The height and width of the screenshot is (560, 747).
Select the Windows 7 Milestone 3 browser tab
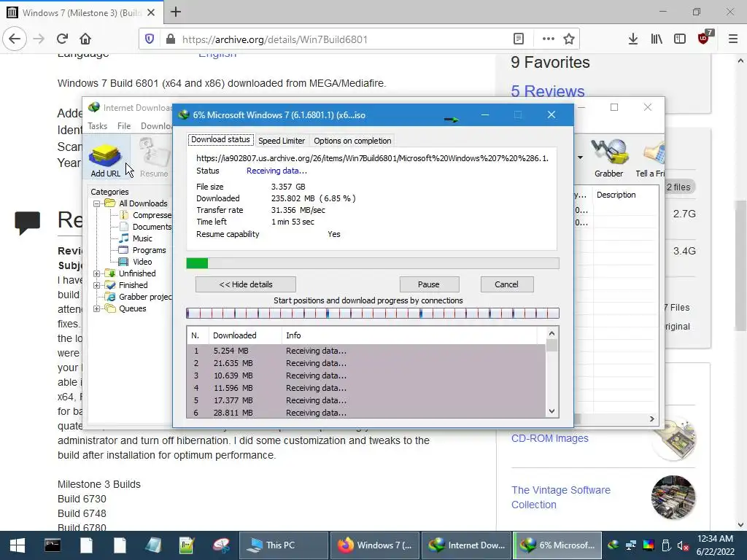[81, 13]
